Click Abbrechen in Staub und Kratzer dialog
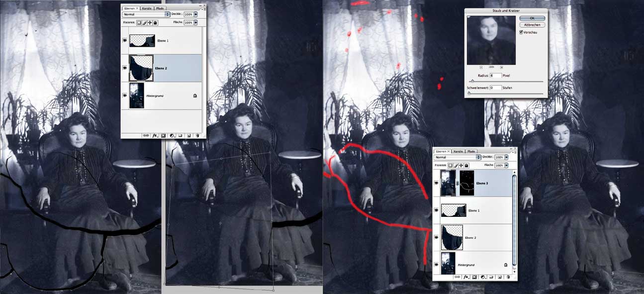Viewport: 644px width, 294px height. (x=532, y=25)
